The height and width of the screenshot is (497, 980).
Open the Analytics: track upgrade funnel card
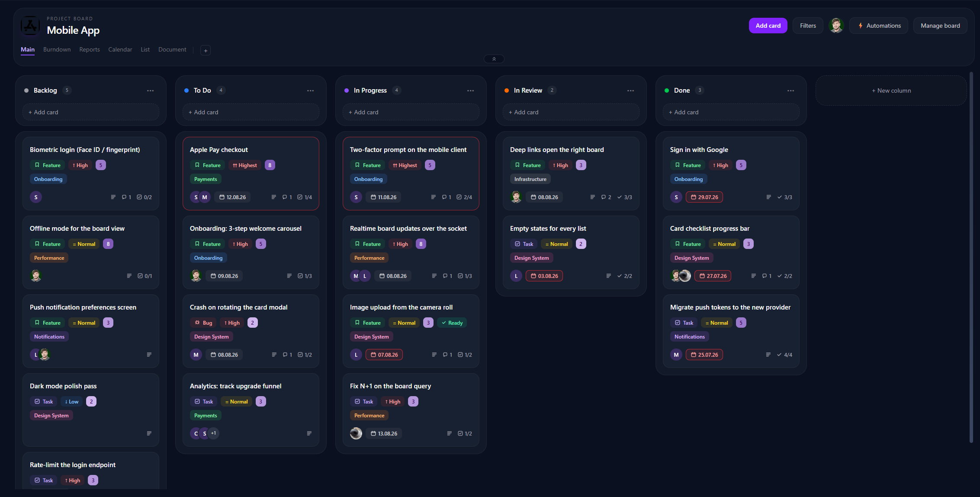[251, 410]
